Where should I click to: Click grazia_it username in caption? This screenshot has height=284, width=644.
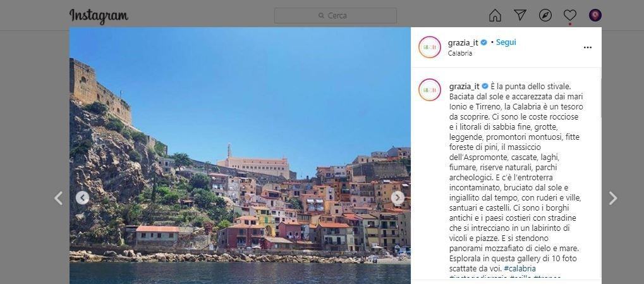click(464, 86)
